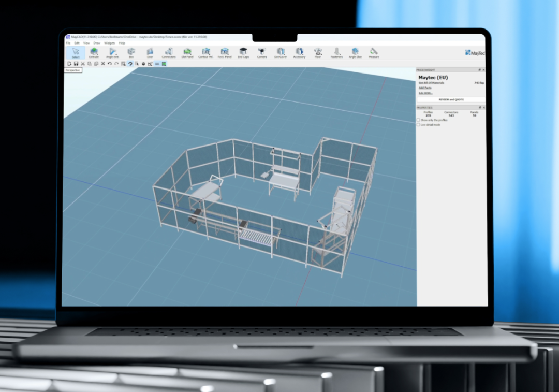Activate the Measure tool
Viewport: 559px width, 392px height.
[x=374, y=53]
